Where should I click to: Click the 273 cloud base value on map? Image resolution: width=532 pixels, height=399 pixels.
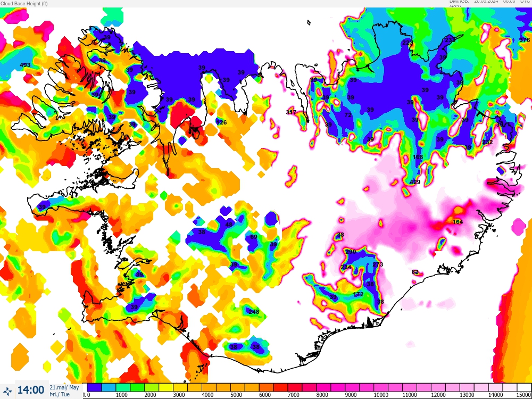coord(378,264)
